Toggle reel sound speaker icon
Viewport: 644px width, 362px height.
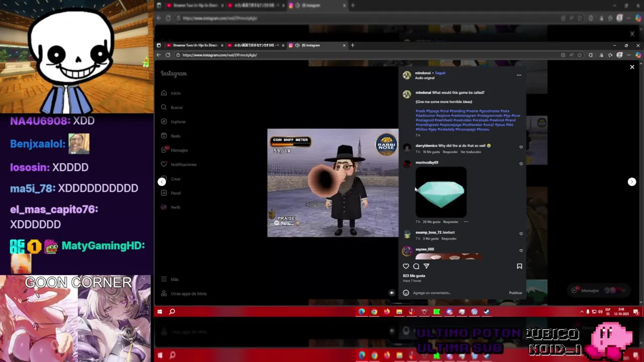coord(391,293)
